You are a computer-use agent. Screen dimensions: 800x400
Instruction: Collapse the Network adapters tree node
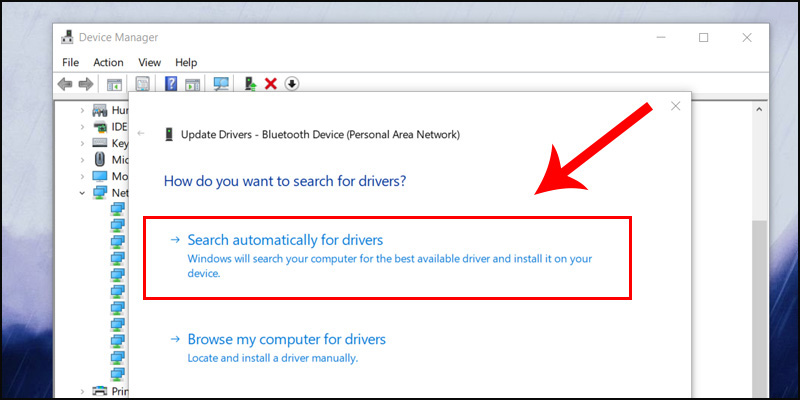82,193
